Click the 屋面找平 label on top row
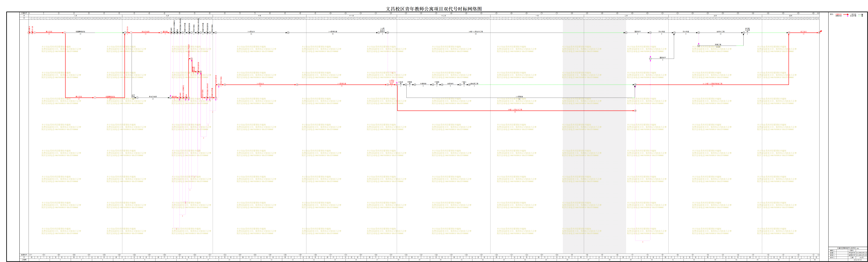Viewport: 868px width, 262px height. [637, 31]
